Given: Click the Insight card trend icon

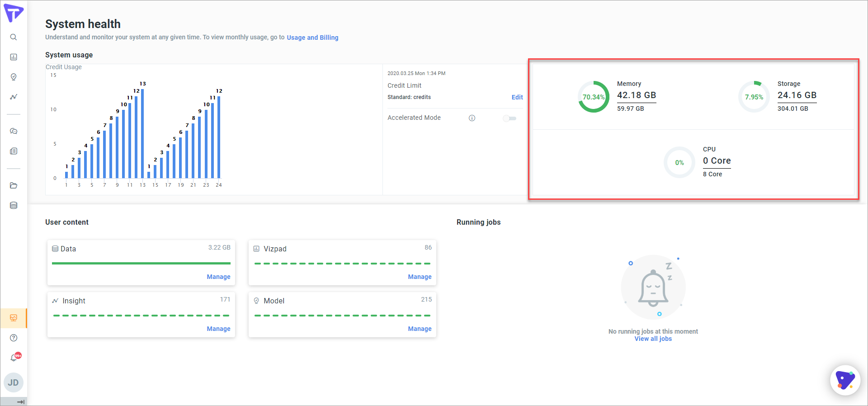Looking at the screenshot, I should click(55, 301).
